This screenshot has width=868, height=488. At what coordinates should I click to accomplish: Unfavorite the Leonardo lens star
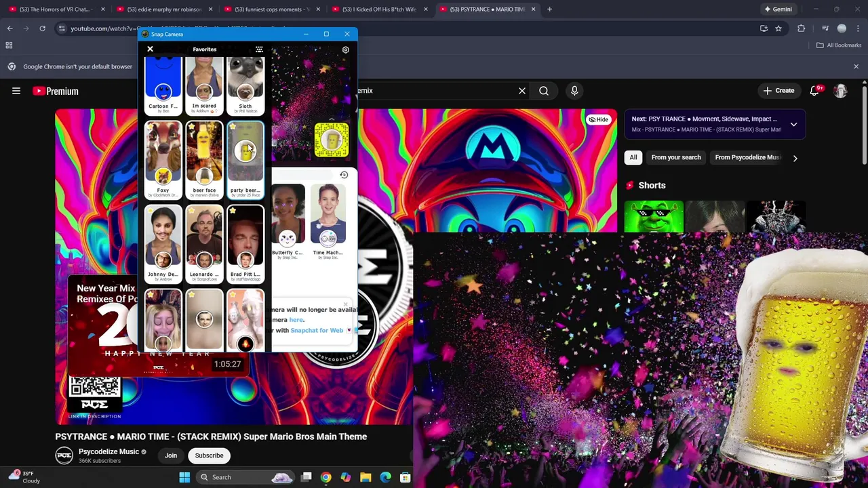tap(192, 211)
